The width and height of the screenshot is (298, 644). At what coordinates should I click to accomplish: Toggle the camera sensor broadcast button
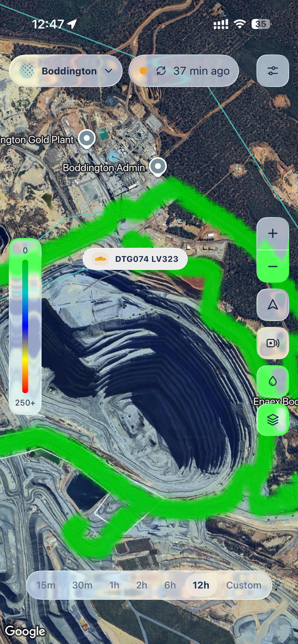click(x=273, y=343)
